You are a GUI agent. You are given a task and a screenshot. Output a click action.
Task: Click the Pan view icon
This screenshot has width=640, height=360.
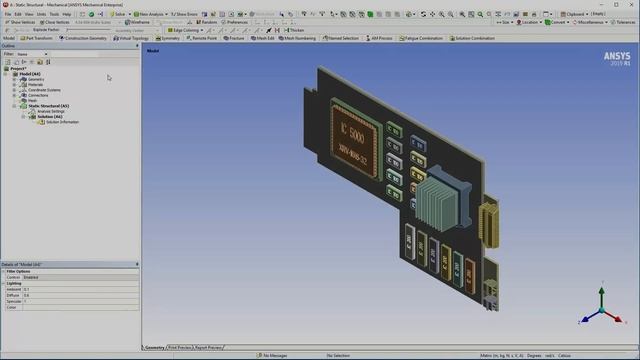[x=432, y=14]
